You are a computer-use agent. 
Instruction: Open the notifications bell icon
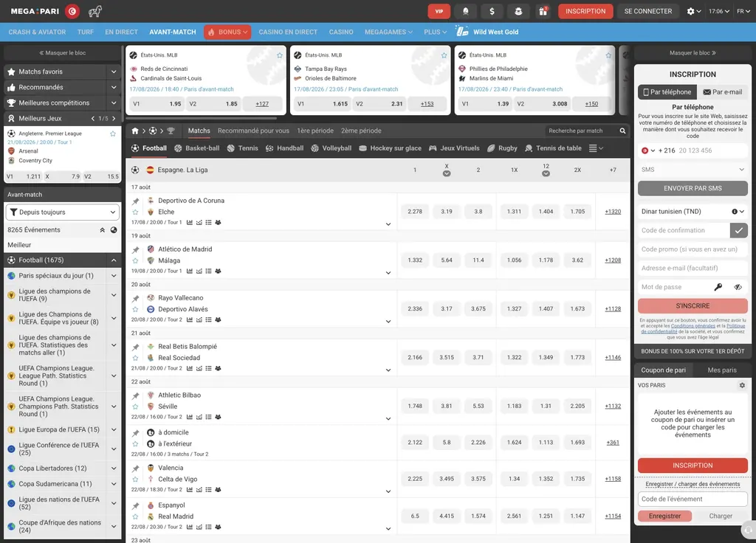click(465, 11)
